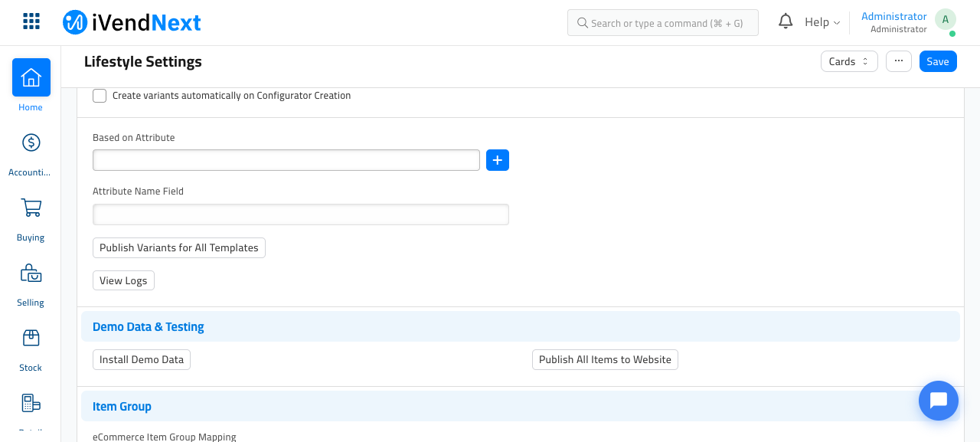Click the plus icon next to Based on Attribute
The height and width of the screenshot is (442, 980).
pos(498,160)
